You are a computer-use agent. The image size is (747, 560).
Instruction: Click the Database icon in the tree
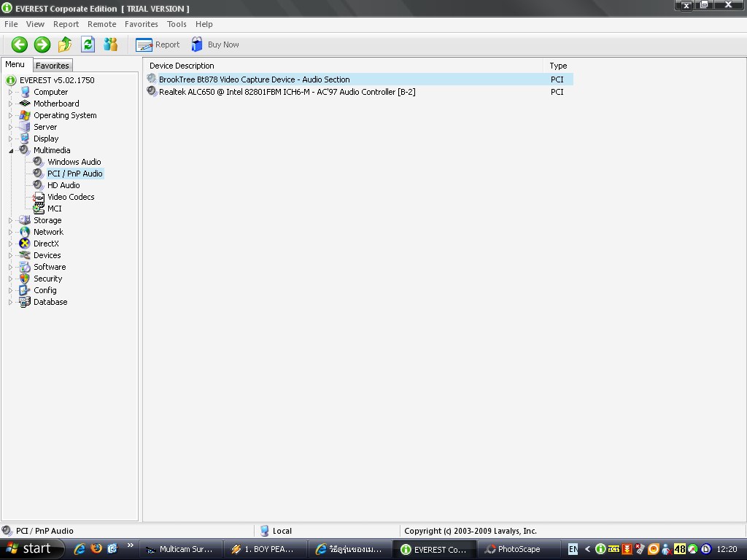point(25,302)
